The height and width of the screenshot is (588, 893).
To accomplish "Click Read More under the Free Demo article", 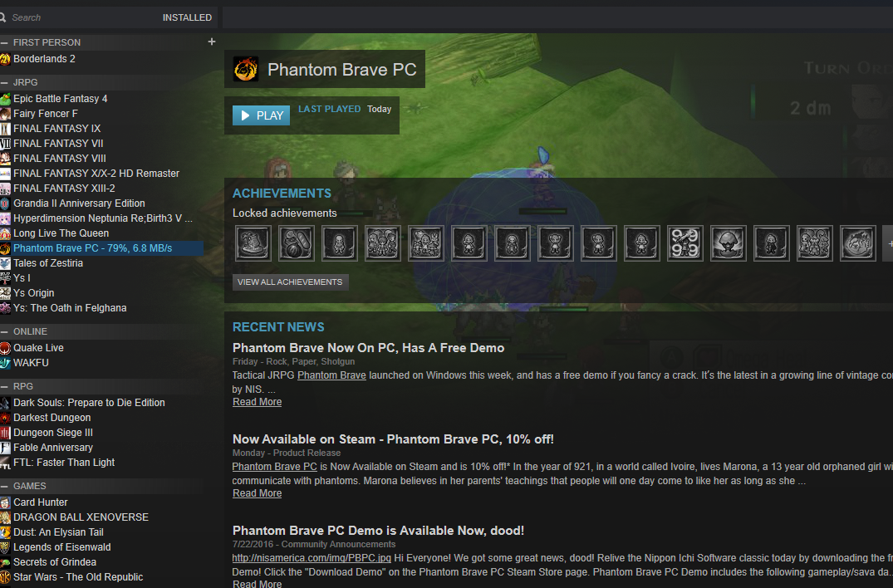I will click(257, 402).
